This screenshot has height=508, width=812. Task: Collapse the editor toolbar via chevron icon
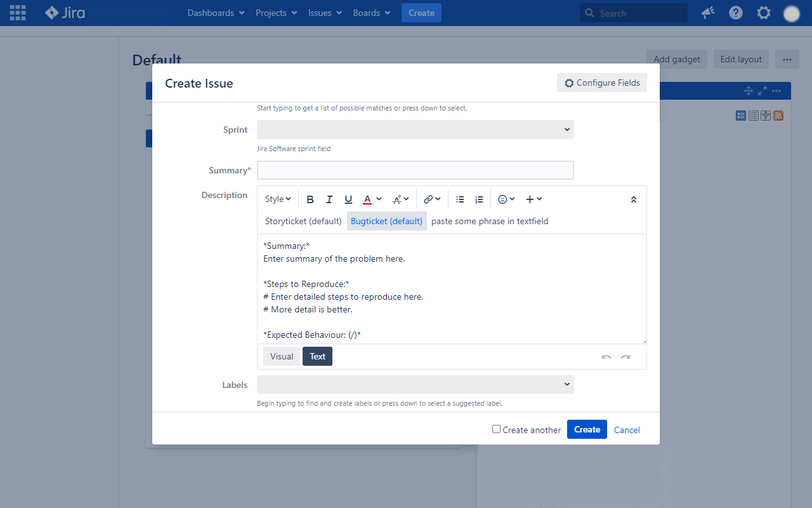(x=633, y=199)
